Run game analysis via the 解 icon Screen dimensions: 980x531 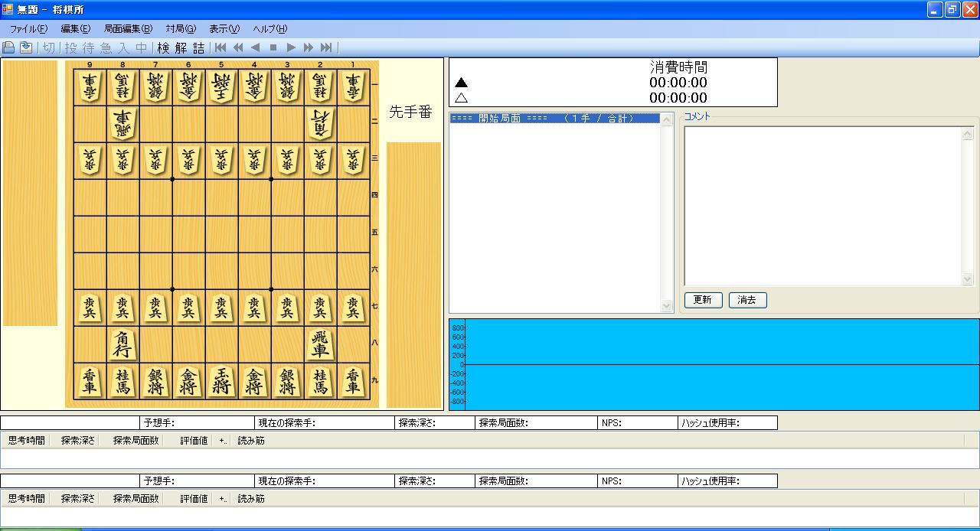click(x=179, y=47)
